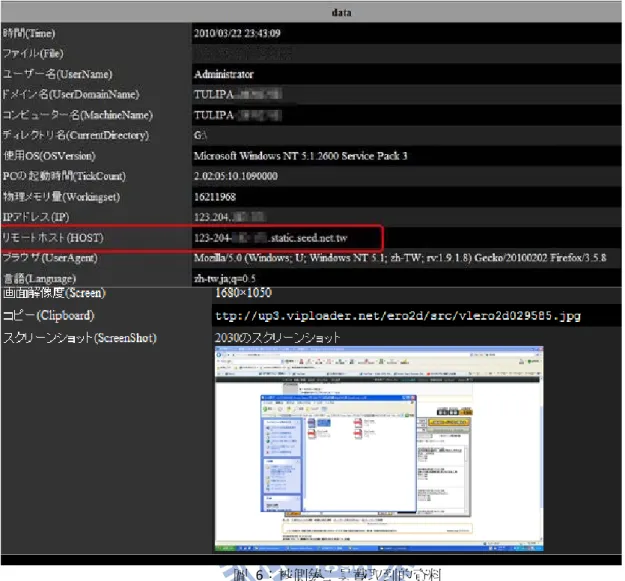This screenshot has height=581, width=625.
Task: Click the 'data' table header
Action: (342, 13)
